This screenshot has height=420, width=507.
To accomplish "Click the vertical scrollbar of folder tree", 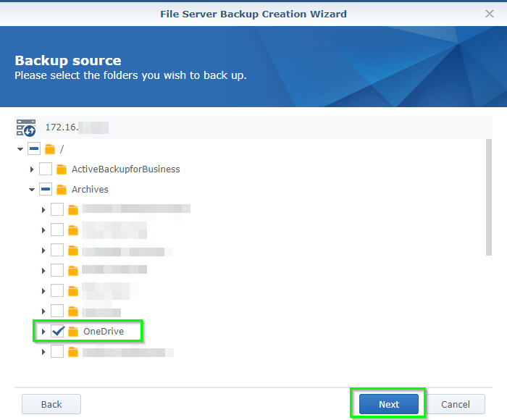I will 489,197.
